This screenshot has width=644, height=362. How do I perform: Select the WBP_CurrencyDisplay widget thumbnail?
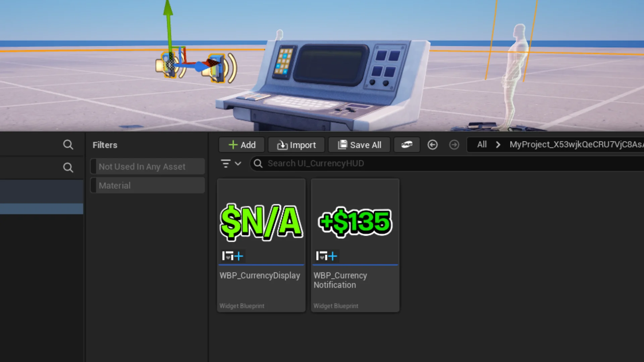(261, 221)
